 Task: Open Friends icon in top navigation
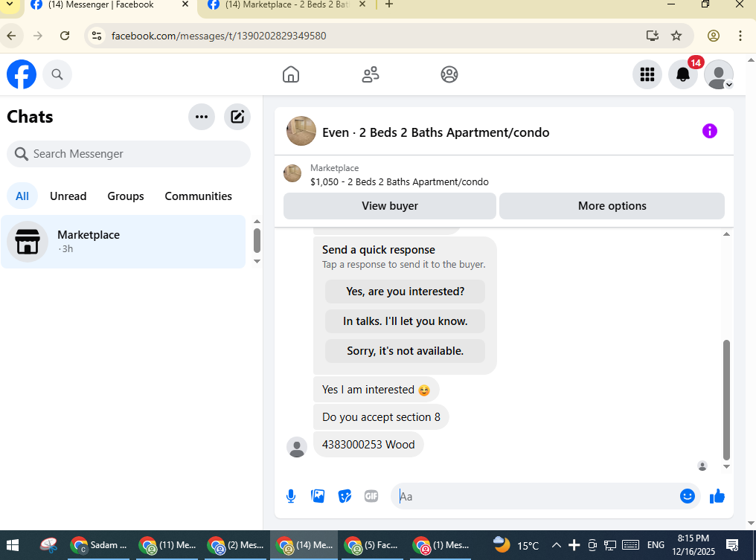371,74
